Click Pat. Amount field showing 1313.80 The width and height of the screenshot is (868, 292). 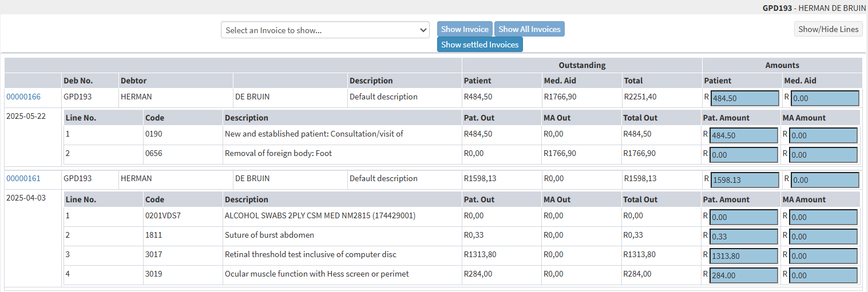click(x=743, y=256)
